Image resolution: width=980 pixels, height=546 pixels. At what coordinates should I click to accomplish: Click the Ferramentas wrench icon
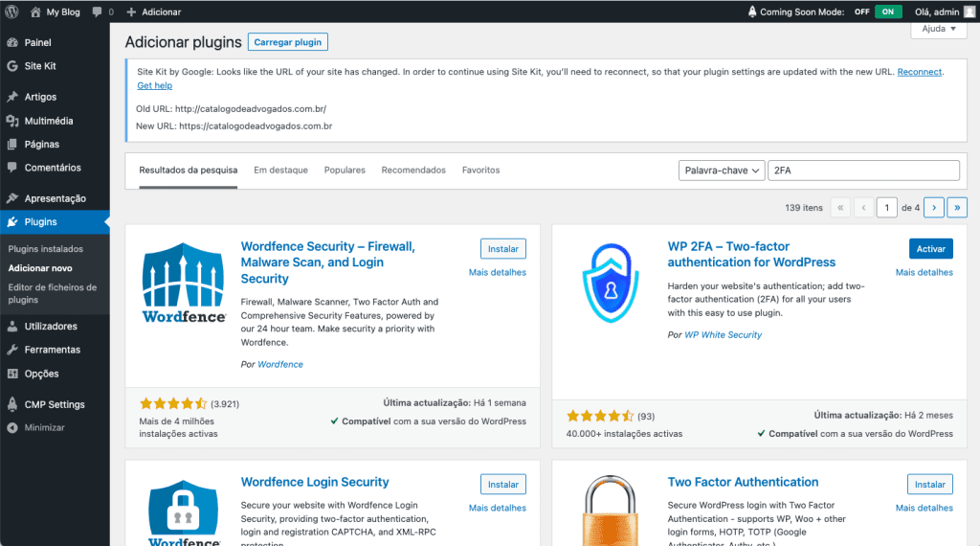tap(12, 350)
